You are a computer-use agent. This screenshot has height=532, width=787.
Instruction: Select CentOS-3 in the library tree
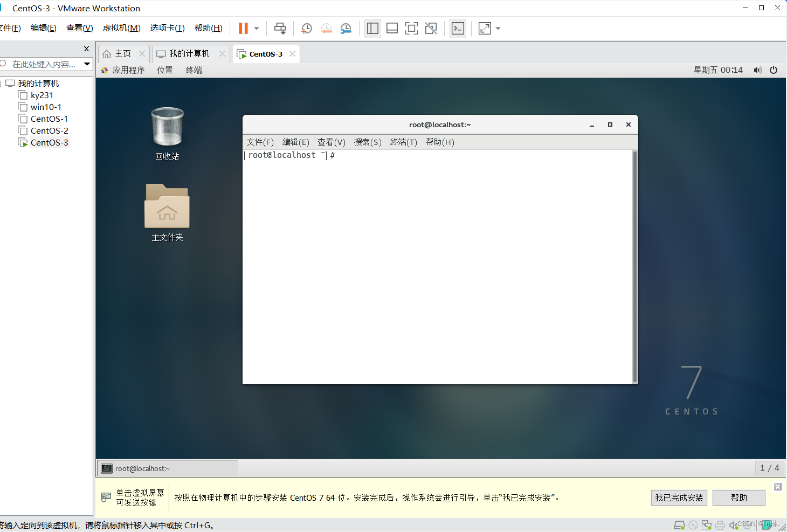click(49, 143)
